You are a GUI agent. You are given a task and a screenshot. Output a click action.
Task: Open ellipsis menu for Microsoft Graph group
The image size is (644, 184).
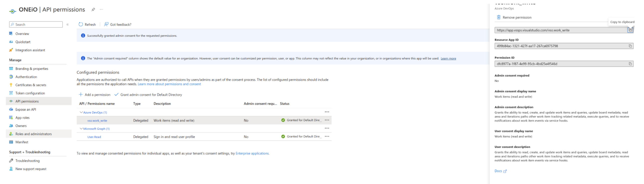point(327,128)
